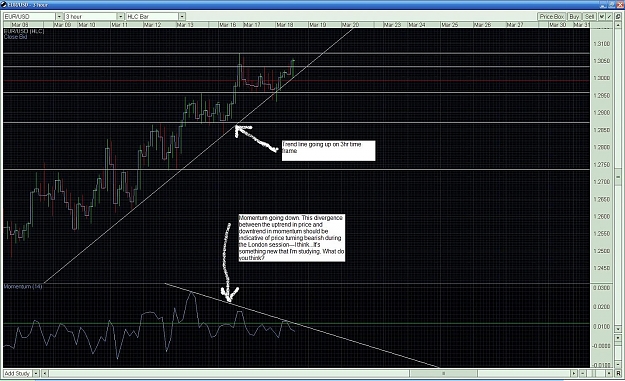The width and height of the screenshot is (625, 381).
Task: Click the link icon at top right
Action: click(x=618, y=16)
